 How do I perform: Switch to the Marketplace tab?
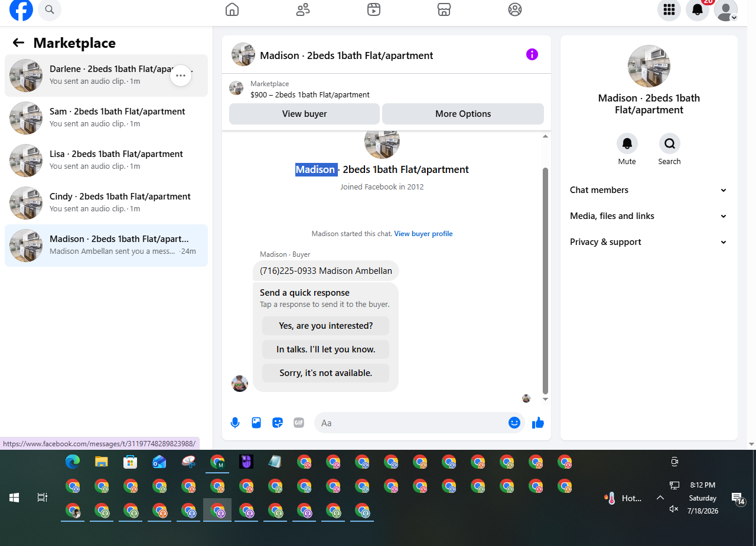(444, 9)
